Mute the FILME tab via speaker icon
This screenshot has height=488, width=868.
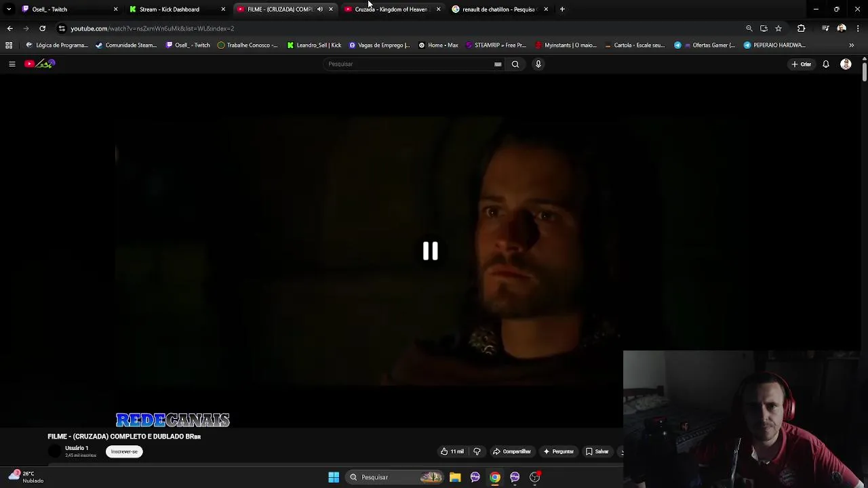320,9
